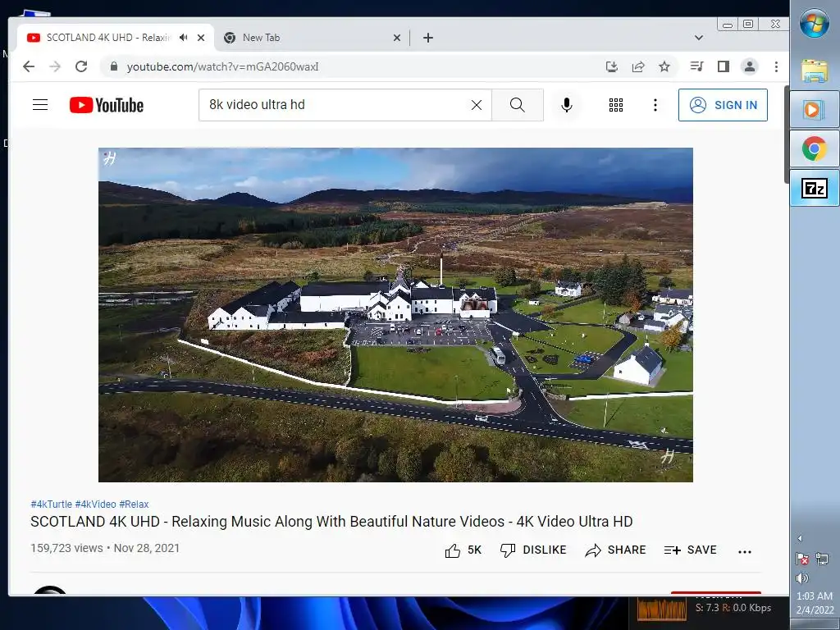Toggle the Chrome side panel

pos(724,66)
